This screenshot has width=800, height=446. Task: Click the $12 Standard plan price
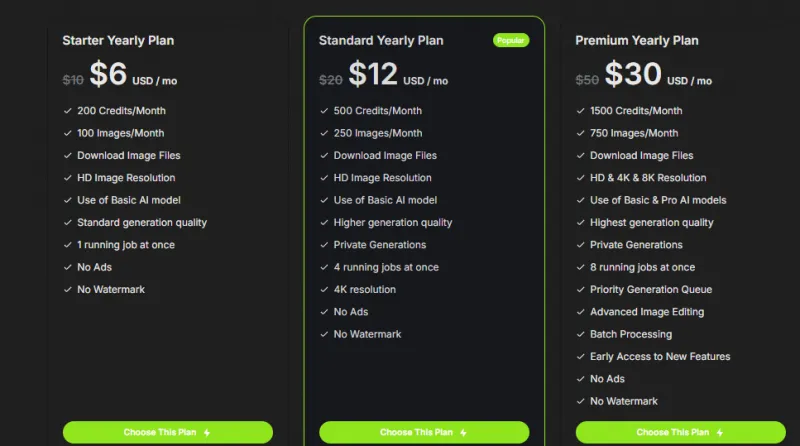tap(373, 75)
